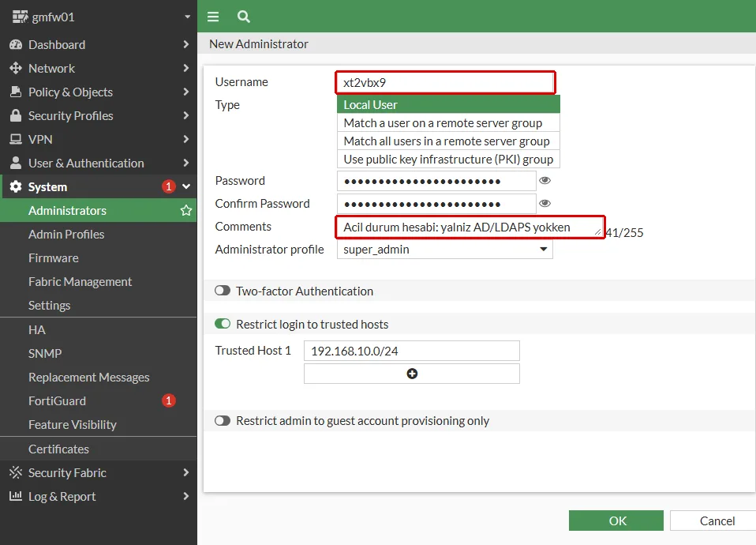This screenshot has width=756, height=545.
Task: Expand the Policy & Objects chevron
Action: 186,92
